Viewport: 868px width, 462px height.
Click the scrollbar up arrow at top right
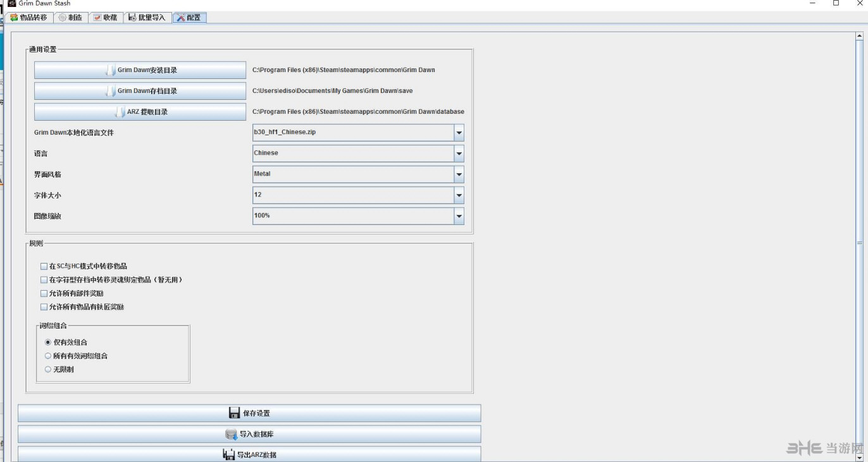point(860,37)
